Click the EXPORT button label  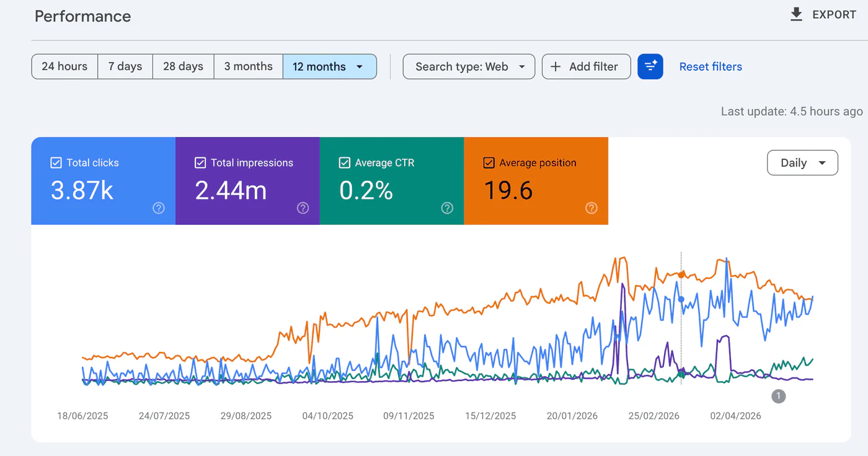835,15
